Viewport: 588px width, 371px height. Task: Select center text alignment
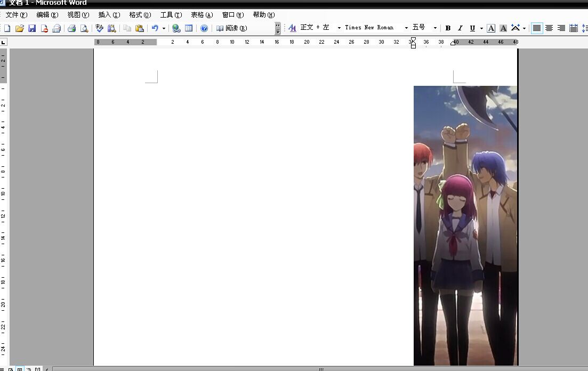click(549, 28)
